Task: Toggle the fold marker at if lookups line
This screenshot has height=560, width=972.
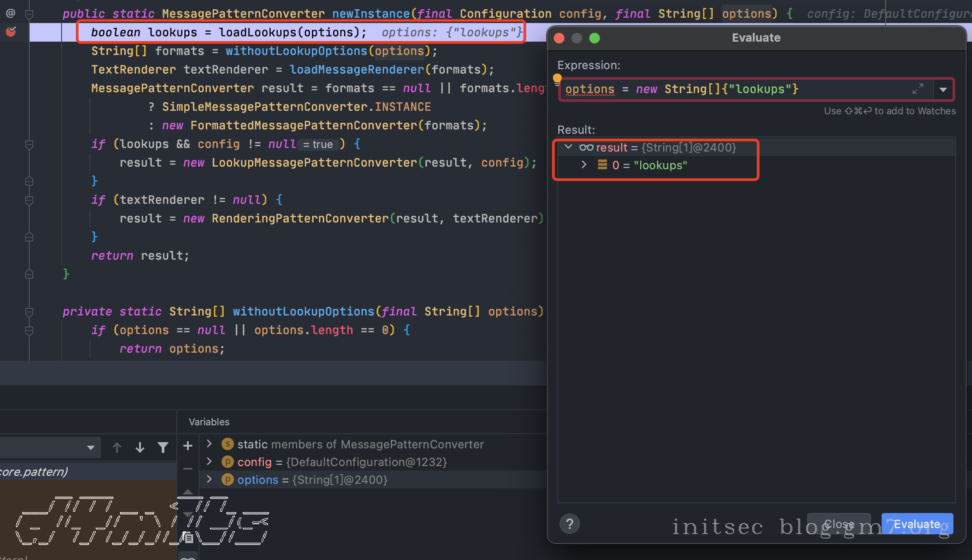Action: click(x=29, y=144)
